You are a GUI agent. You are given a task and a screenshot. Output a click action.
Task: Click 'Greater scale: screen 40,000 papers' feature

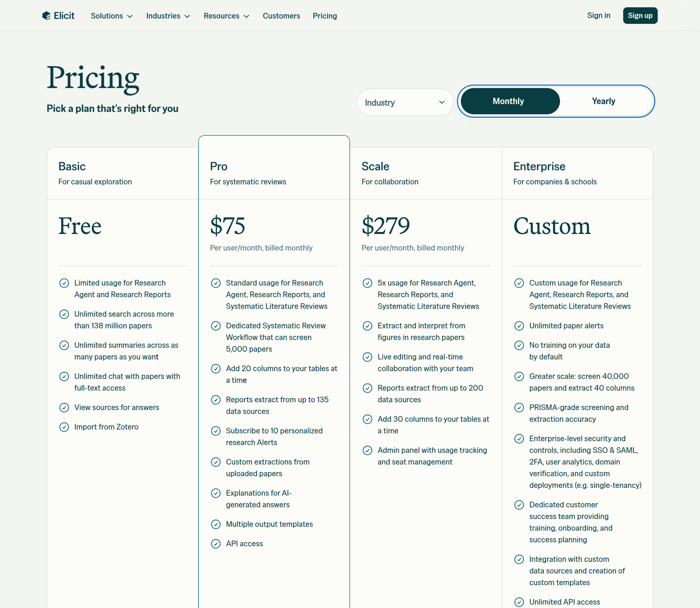[x=582, y=382]
